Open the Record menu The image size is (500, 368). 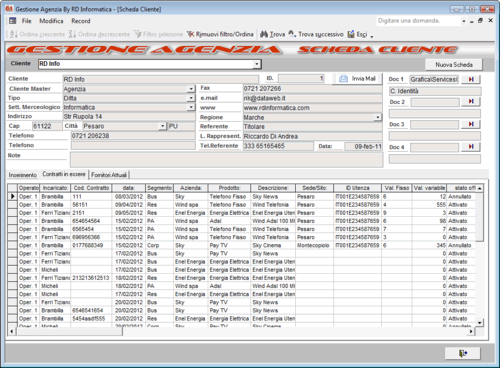click(x=81, y=21)
